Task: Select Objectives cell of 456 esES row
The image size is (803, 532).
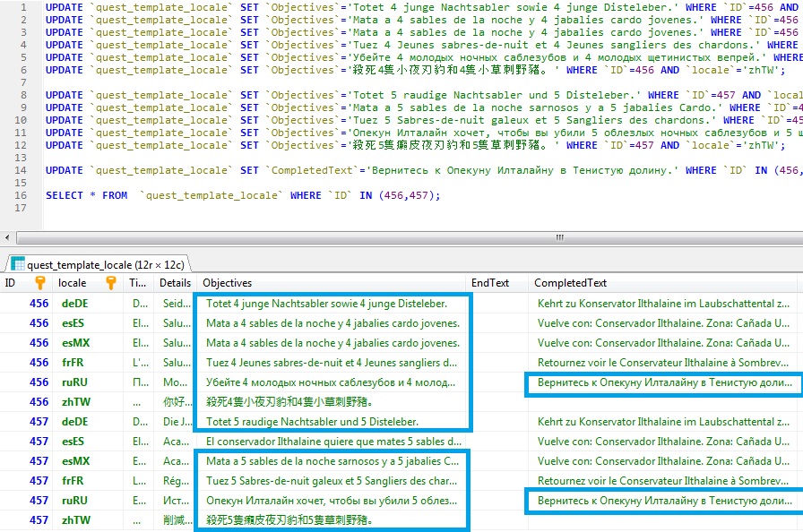Action: [332, 323]
